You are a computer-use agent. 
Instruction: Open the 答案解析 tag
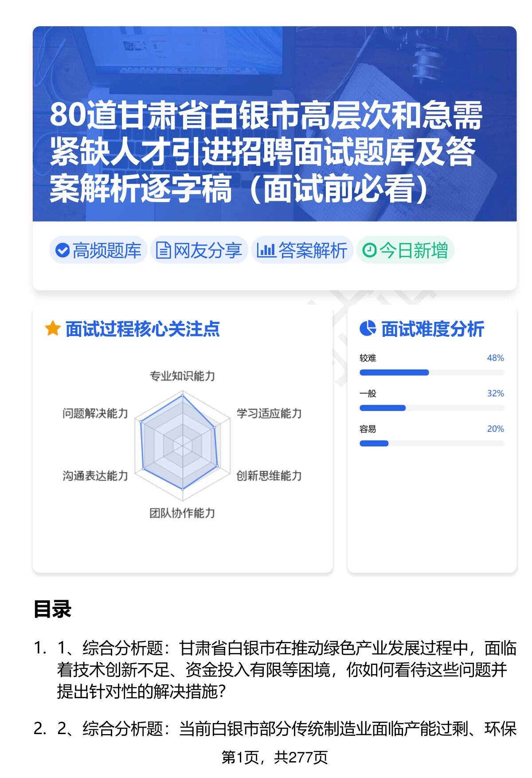302,250
